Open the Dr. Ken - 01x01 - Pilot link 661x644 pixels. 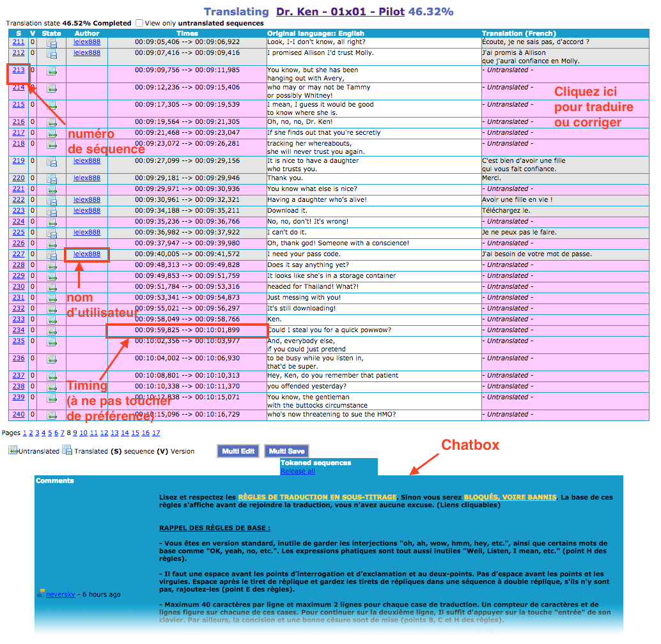point(340,11)
